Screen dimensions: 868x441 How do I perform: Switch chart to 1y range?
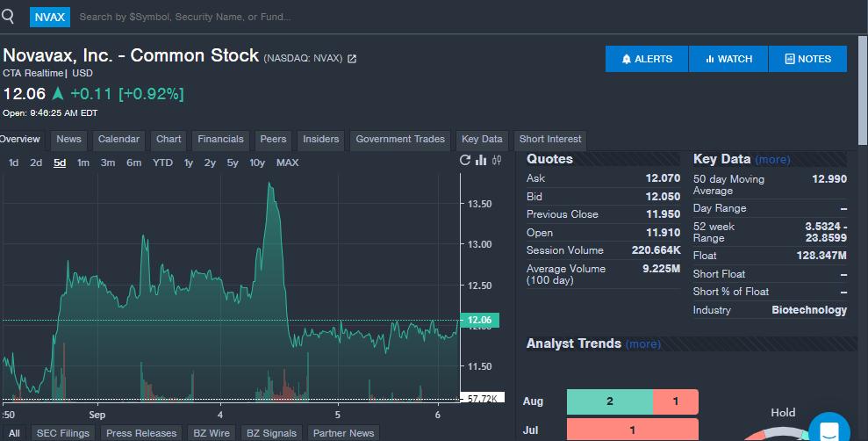tap(189, 163)
